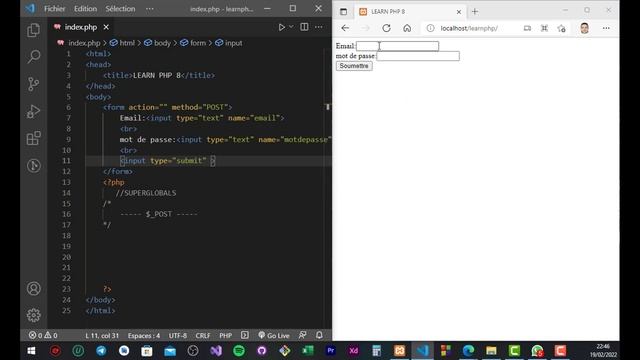The width and height of the screenshot is (640, 360).
Task: Go back in the browser
Action: point(345,28)
